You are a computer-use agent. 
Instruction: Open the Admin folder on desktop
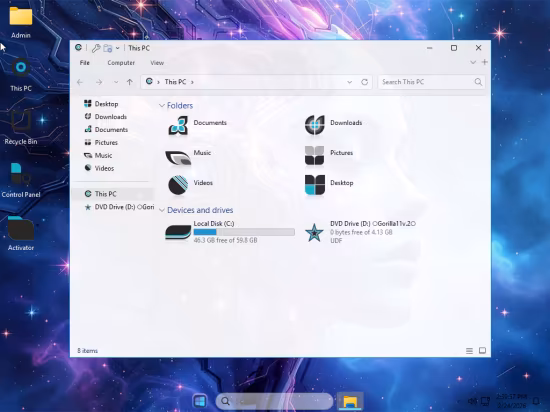(x=21, y=22)
